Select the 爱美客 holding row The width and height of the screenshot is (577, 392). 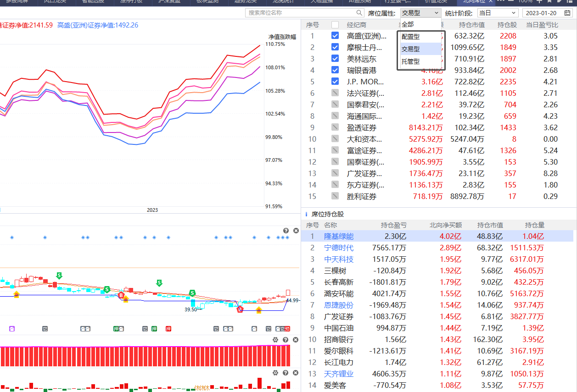point(437,385)
